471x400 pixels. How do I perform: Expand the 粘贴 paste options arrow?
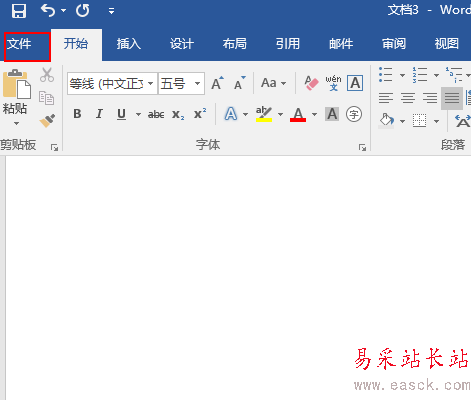tap(16, 124)
